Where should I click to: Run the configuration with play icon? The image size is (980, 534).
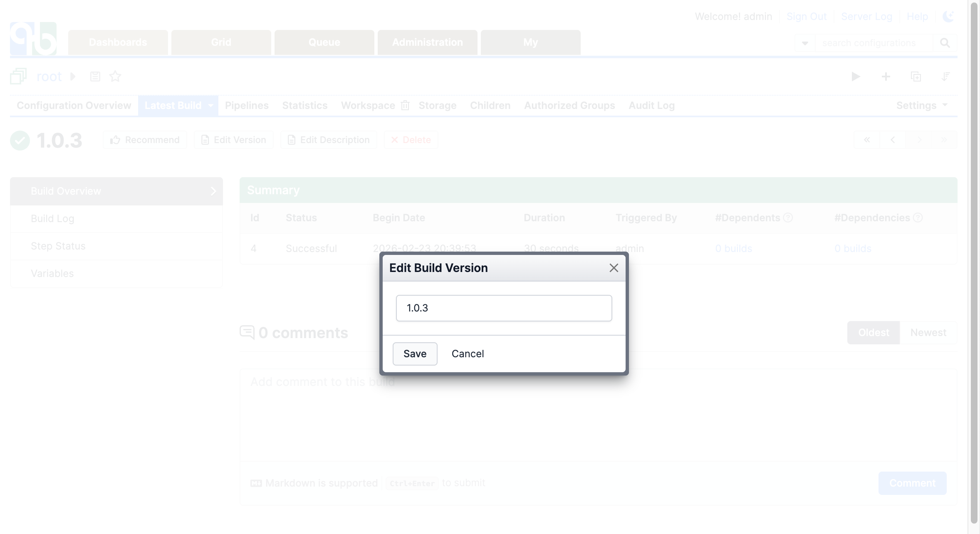tap(856, 77)
